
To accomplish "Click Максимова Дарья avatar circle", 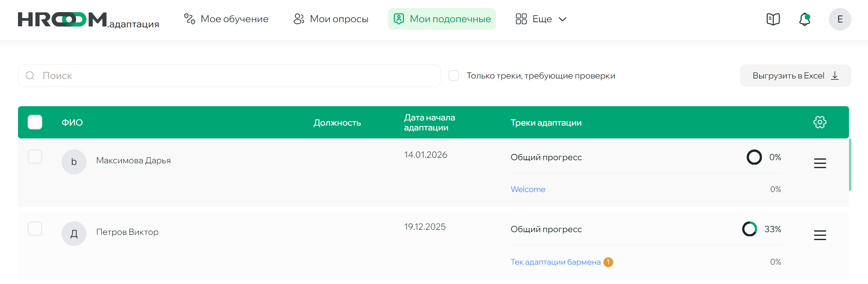I will click(74, 162).
